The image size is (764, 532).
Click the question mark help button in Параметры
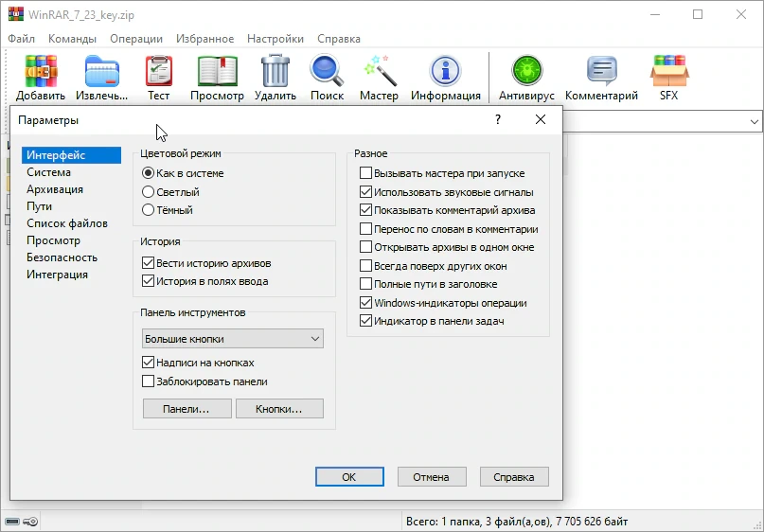(497, 119)
